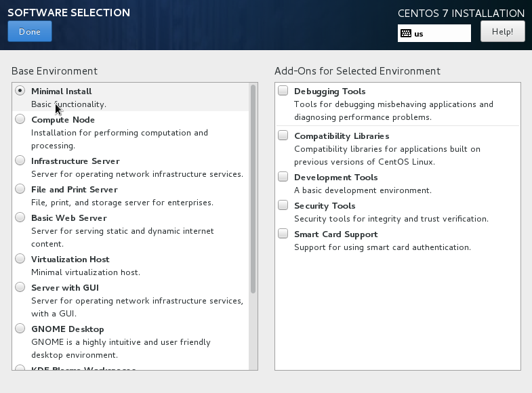This screenshot has width=532, height=393.
Task: Click the 'Compatibility Libraries' title text
Action: point(342,136)
